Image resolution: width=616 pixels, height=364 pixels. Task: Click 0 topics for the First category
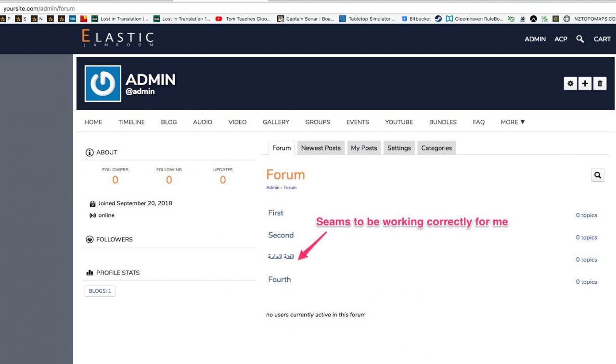pyautogui.click(x=587, y=215)
